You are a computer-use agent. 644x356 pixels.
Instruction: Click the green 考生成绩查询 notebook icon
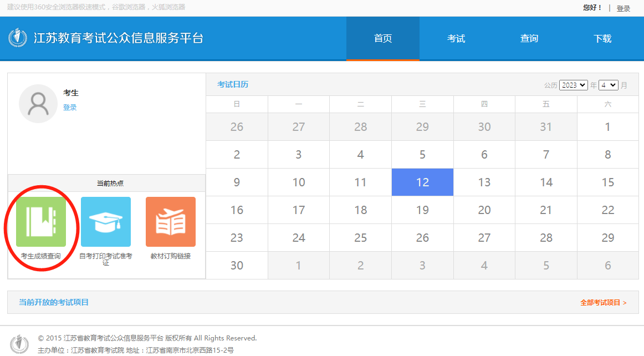click(41, 222)
